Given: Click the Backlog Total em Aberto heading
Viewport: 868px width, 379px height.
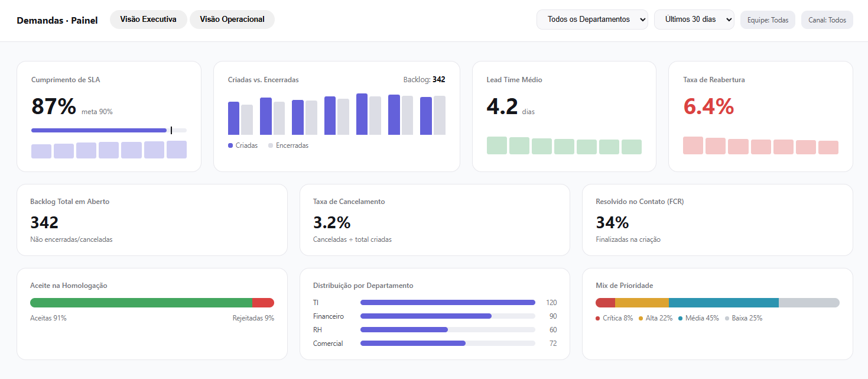Looking at the screenshot, I should [x=70, y=202].
